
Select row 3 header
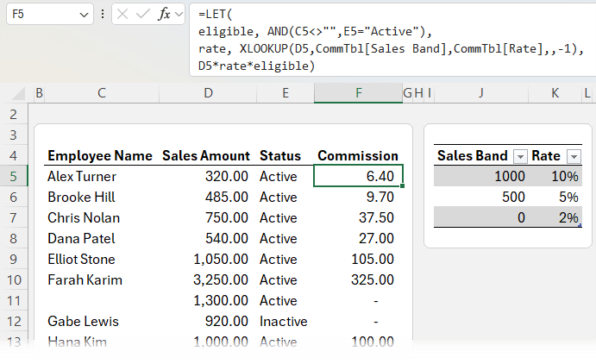[14, 135]
